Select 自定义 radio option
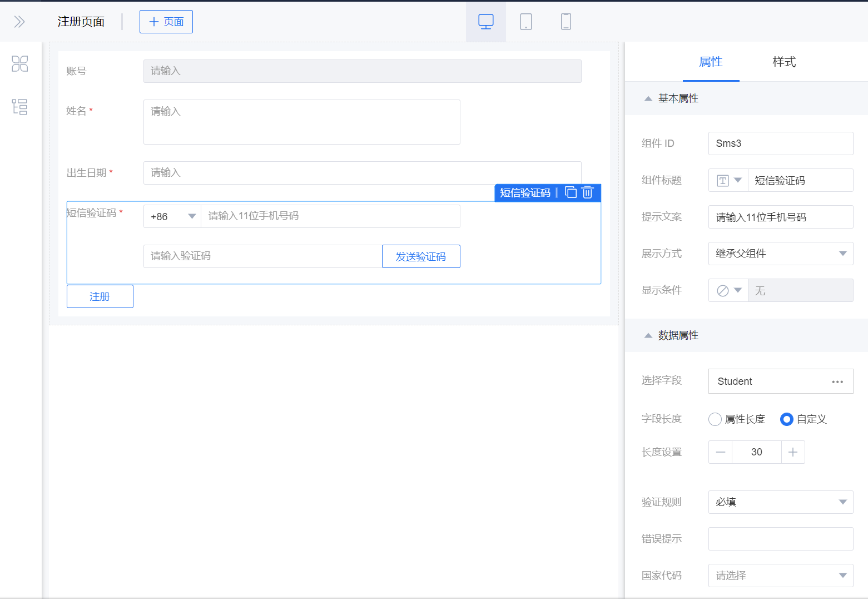This screenshot has height=600, width=868. click(787, 419)
